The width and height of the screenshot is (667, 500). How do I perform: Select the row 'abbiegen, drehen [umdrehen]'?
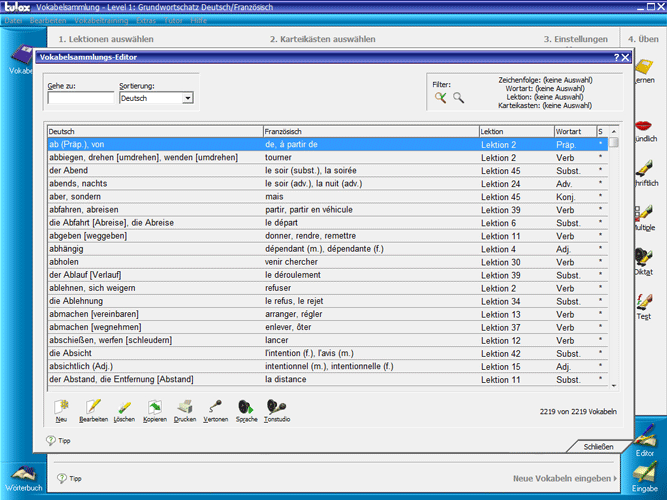[328, 158]
